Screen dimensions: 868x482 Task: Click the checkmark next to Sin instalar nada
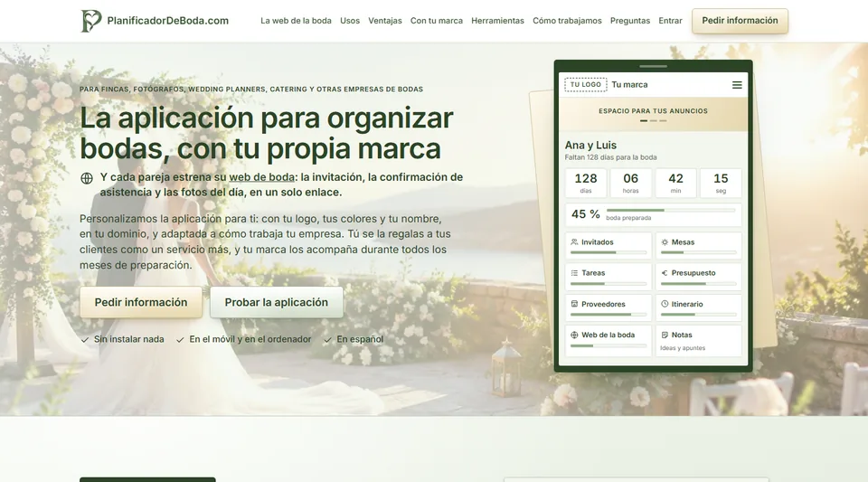[85, 340]
